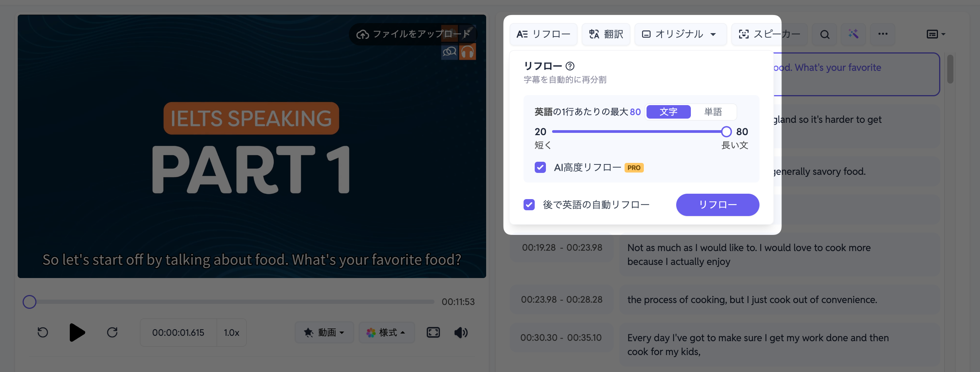Select the 単語 word mode

pos(713,112)
